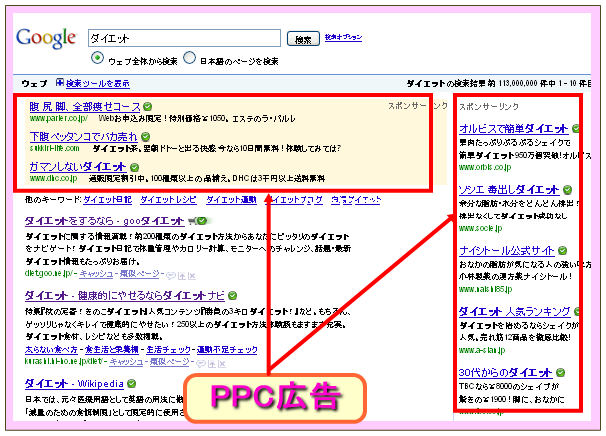
Task: Click green checkmark beside Wikipedia result
Action: pyautogui.click(x=129, y=384)
